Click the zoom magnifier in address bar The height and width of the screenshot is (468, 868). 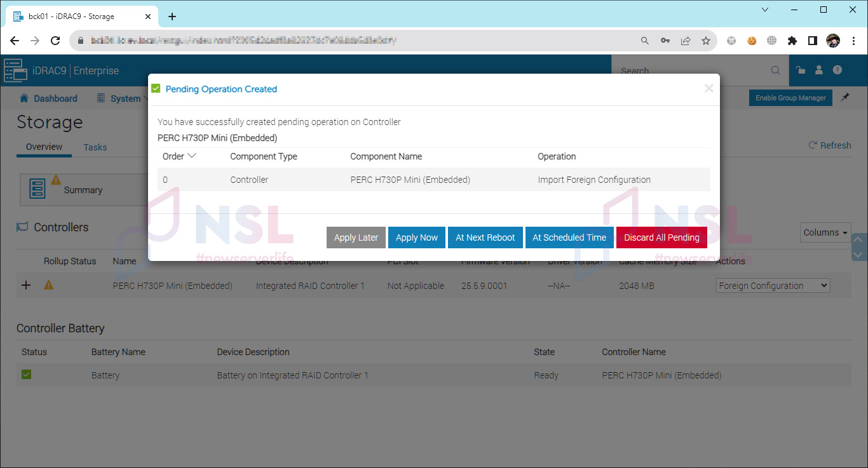[x=644, y=41]
